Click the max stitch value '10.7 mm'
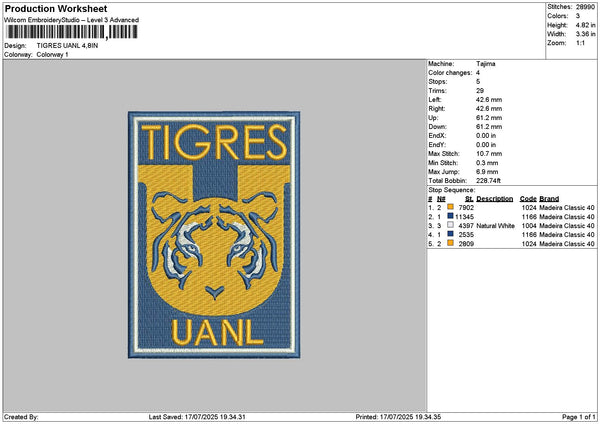The image size is (600, 424). [489, 154]
